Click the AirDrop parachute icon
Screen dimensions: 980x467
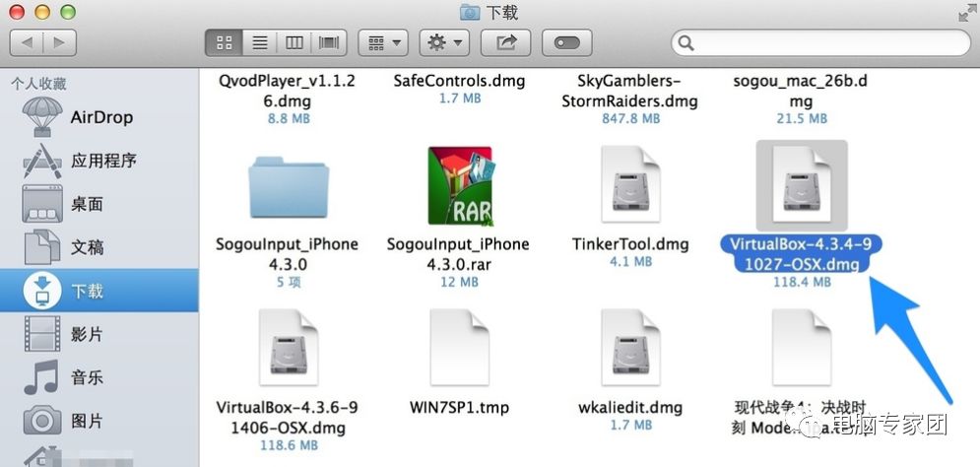point(42,117)
